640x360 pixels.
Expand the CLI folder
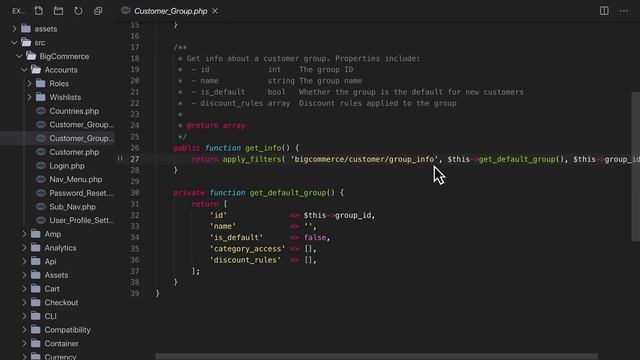tap(24, 316)
